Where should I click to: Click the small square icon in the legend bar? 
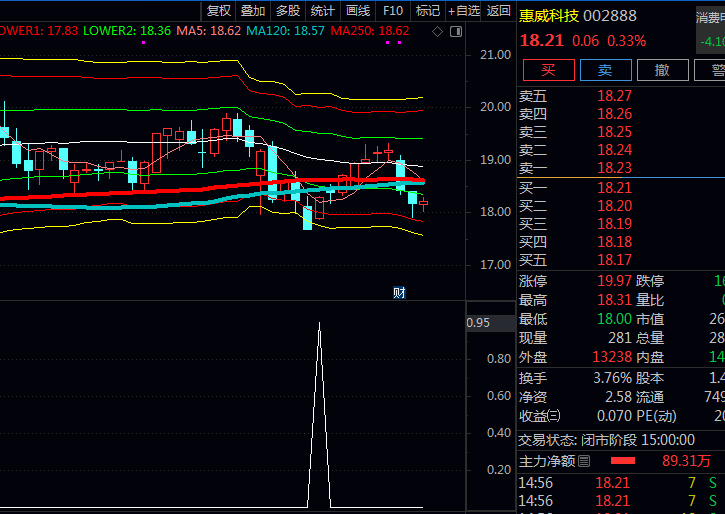pos(453,32)
